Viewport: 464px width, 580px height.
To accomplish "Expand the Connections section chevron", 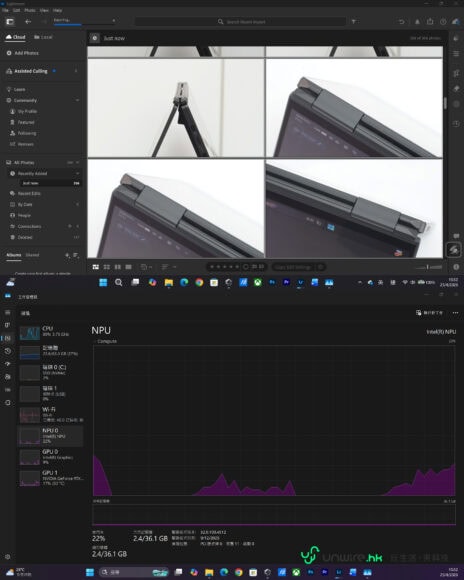I will pyautogui.click(x=77, y=226).
